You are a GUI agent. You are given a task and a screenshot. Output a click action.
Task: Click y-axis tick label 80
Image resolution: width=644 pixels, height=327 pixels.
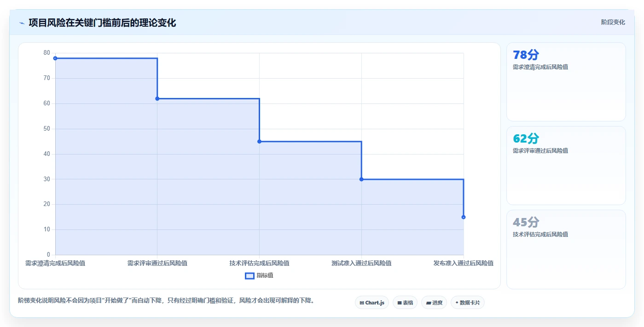coord(47,53)
